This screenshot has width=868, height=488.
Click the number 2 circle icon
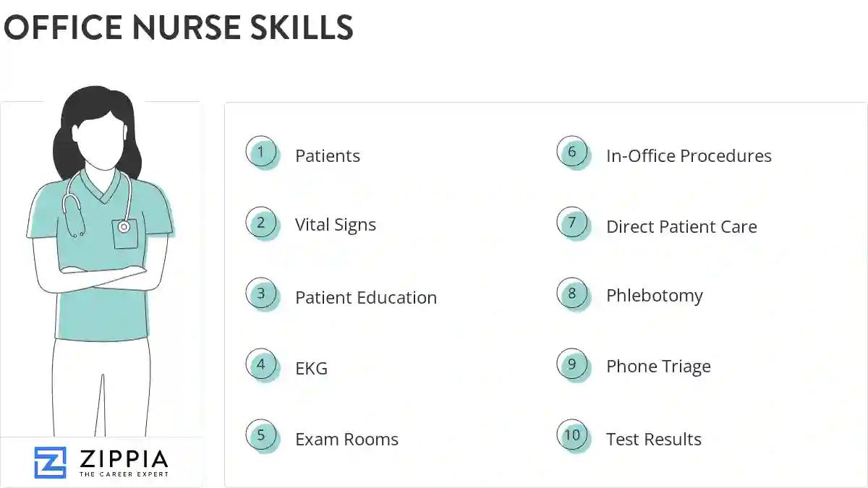(x=261, y=223)
